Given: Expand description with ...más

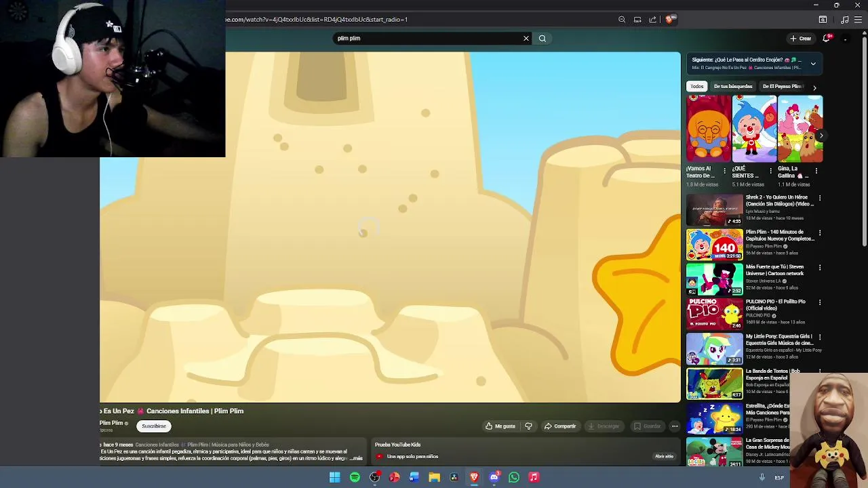Looking at the screenshot, I should pos(355,459).
